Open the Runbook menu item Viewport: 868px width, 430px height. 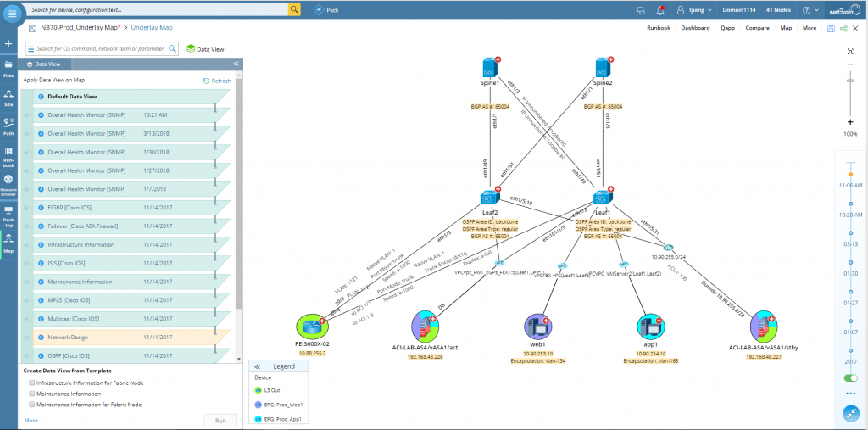point(658,28)
